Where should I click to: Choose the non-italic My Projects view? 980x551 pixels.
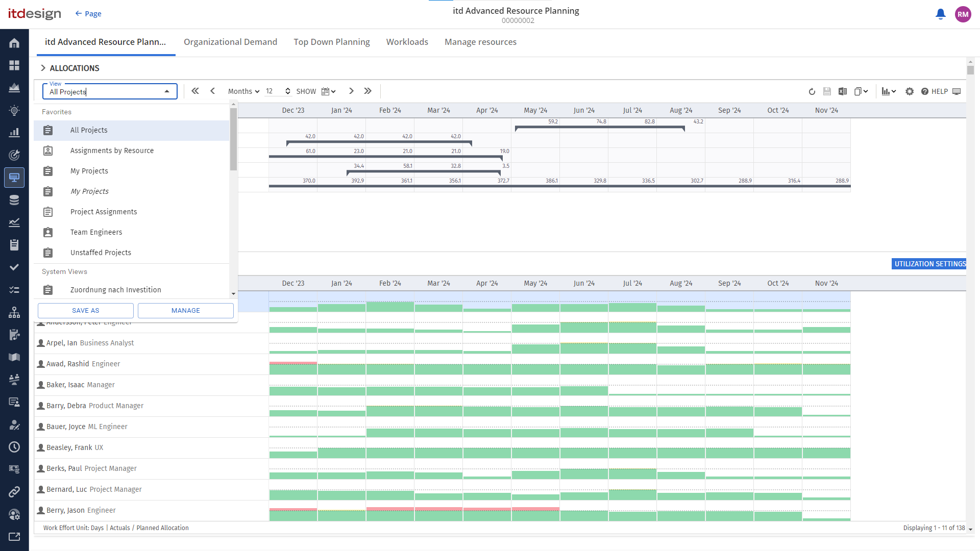tap(132, 171)
